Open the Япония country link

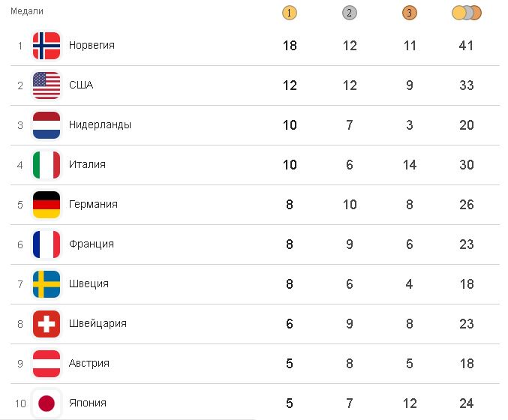point(88,403)
